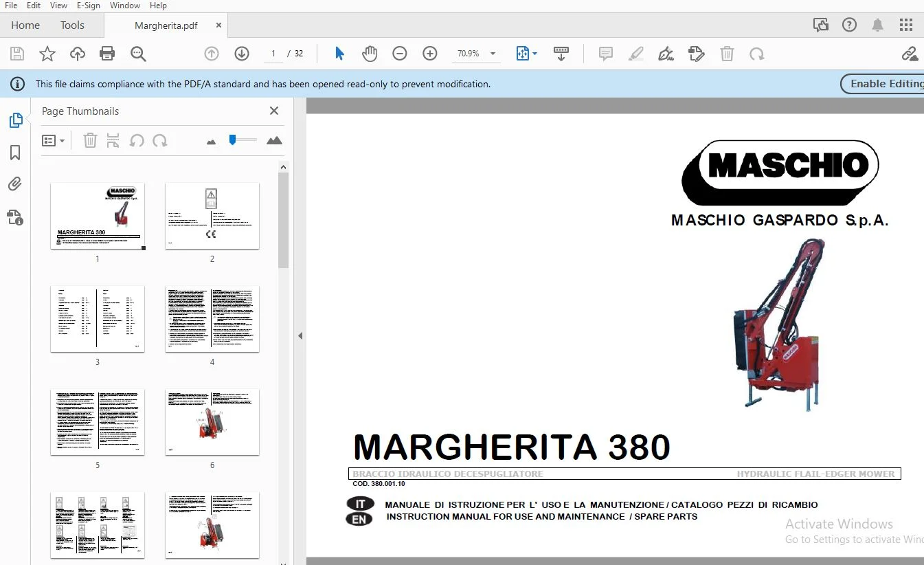Click the PDF/A info icon in banner
This screenshot has width=924, height=565.
[x=16, y=84]
